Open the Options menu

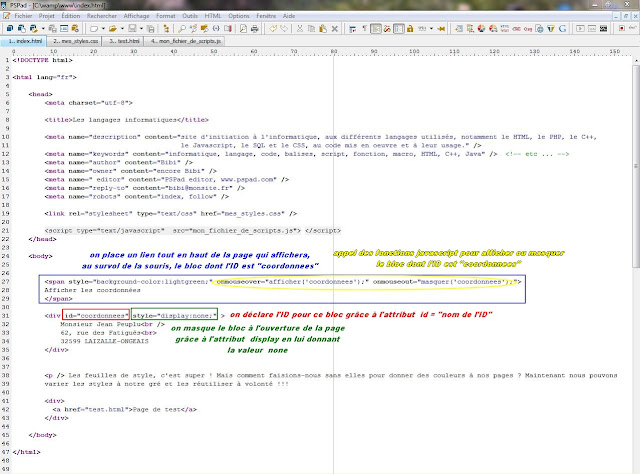click(239, 16)
